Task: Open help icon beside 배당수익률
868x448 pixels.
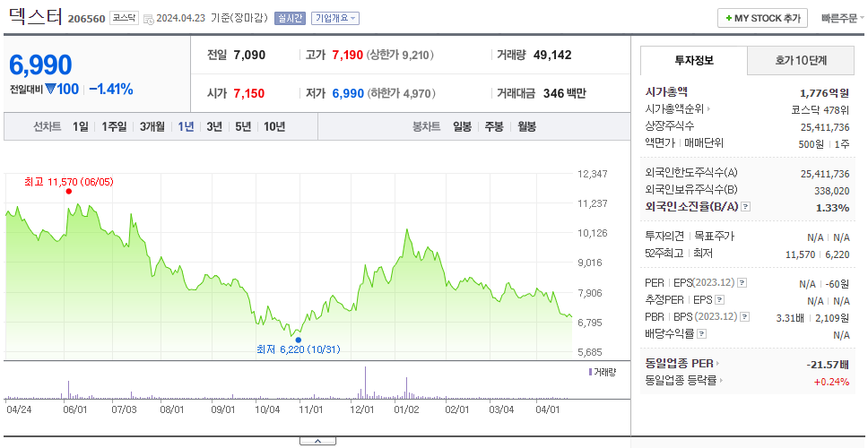Action: point(701,334)
